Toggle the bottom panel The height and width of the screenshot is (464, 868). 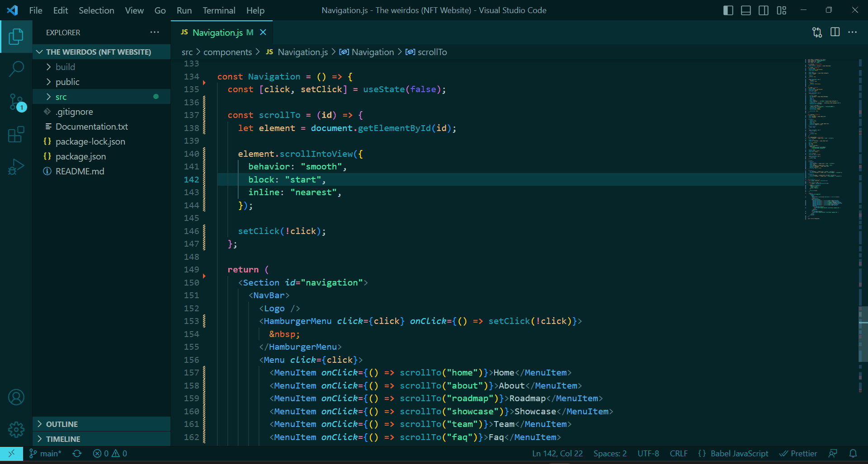point(745,10)
